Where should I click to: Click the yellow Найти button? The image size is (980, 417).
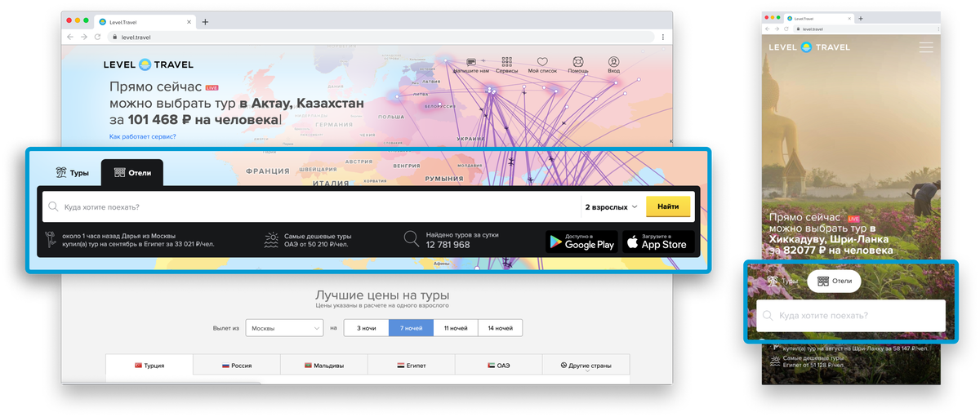(668, 206)
